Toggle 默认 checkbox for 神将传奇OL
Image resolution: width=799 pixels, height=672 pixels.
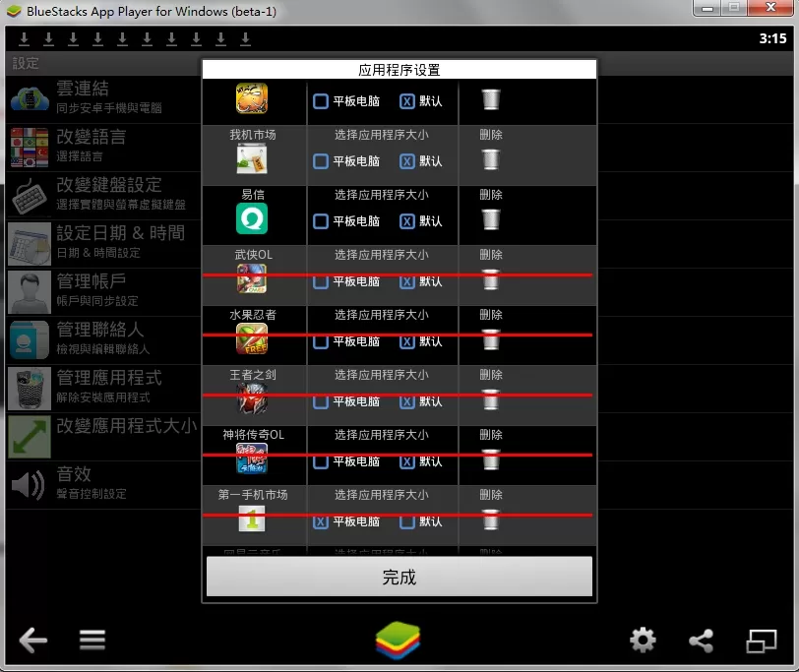(x=406, y=462)
